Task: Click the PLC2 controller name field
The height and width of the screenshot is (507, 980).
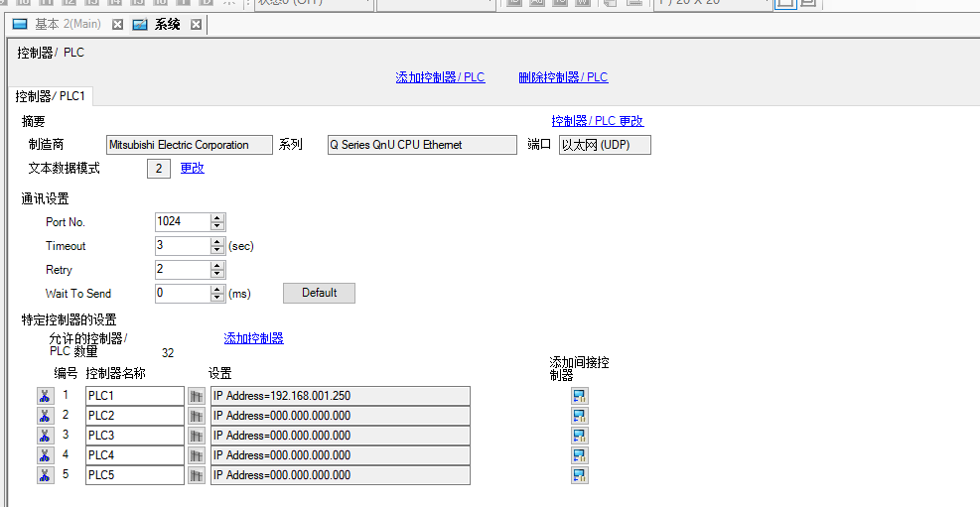Action: [134, 416]
